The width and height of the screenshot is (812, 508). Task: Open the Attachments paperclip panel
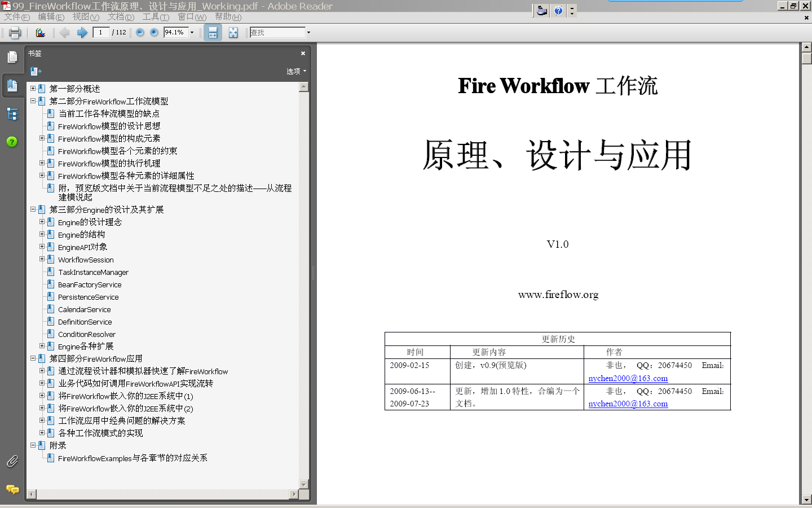pyautogui.click(x=12, y=461)
